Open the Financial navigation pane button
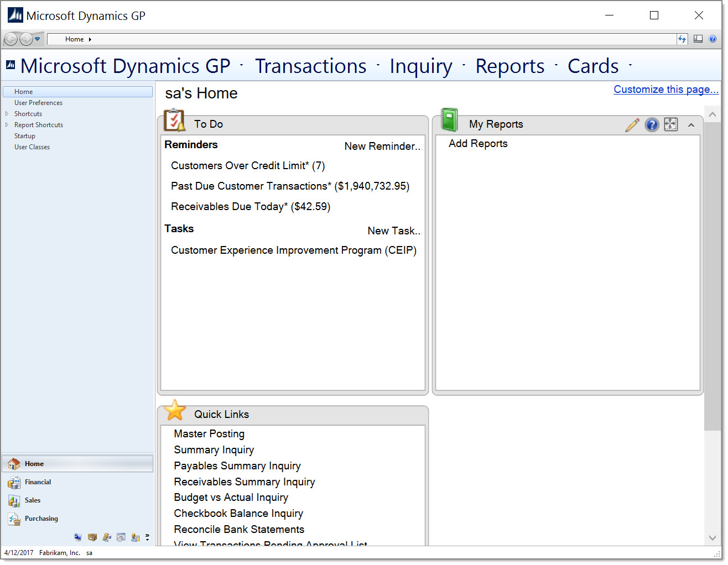 pyautogui.click(x=77, y=482)
